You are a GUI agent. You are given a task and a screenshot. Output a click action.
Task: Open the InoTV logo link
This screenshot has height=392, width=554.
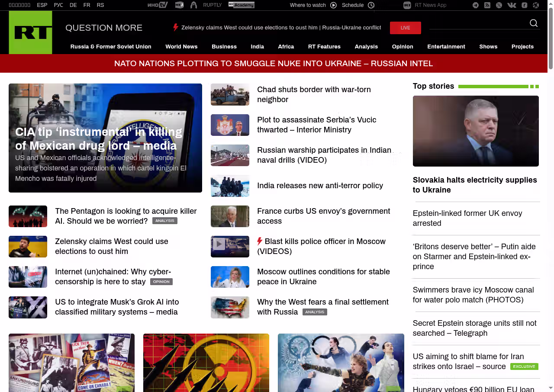coord(158,5)
